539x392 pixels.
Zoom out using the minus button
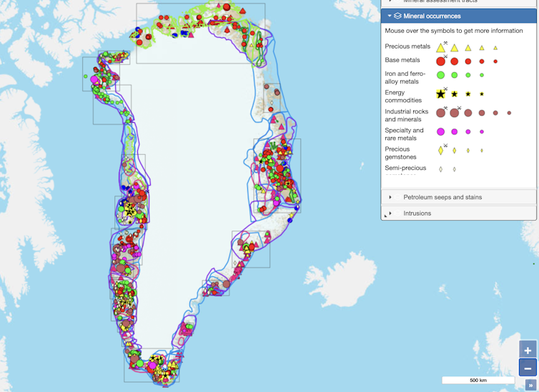[528, 368]
